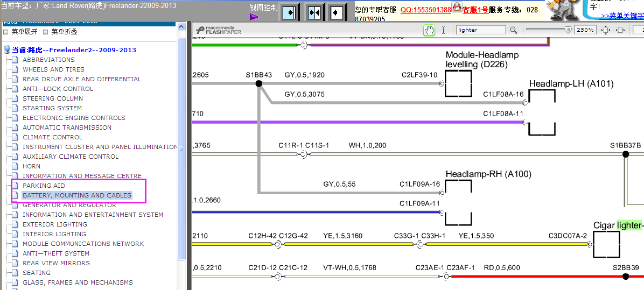Open MODULE COMMUNICATIONS NETWORK
The image size is (644, 290).
pos(83,244)
